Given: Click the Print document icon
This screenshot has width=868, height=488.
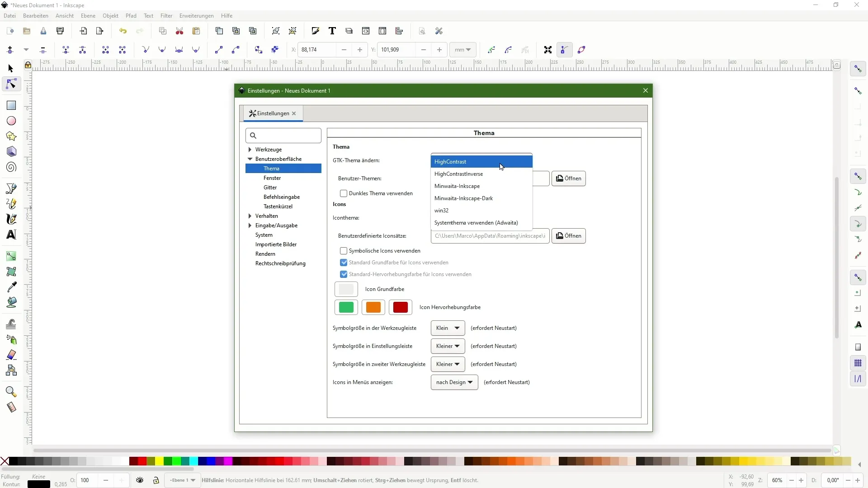Looking at the screenshot, I should click(60, 31).
